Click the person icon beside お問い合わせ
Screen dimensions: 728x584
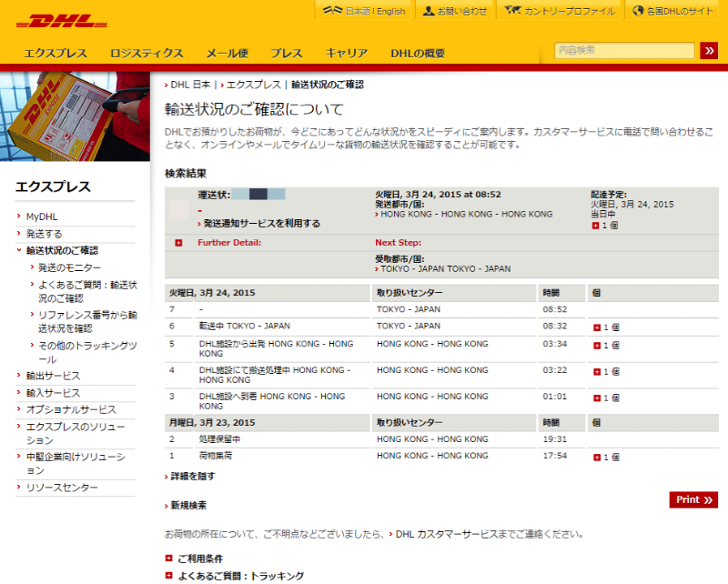[429, 11]
